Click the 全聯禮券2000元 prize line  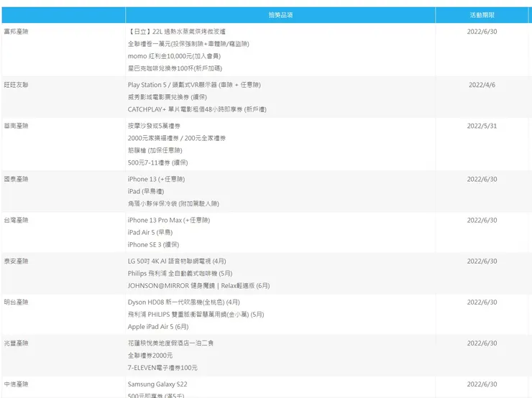[x=150, y=356]
